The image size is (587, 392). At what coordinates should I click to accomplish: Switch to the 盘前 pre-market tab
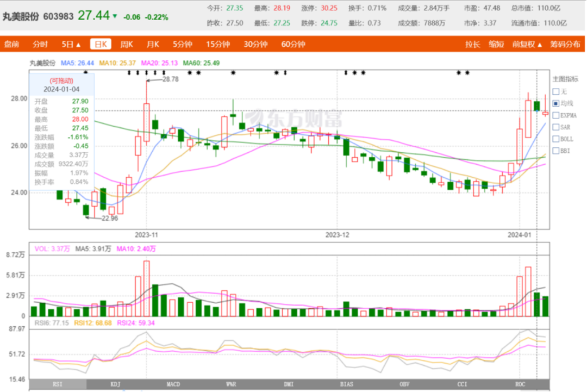pyautogui.click(x=11, y=44)
